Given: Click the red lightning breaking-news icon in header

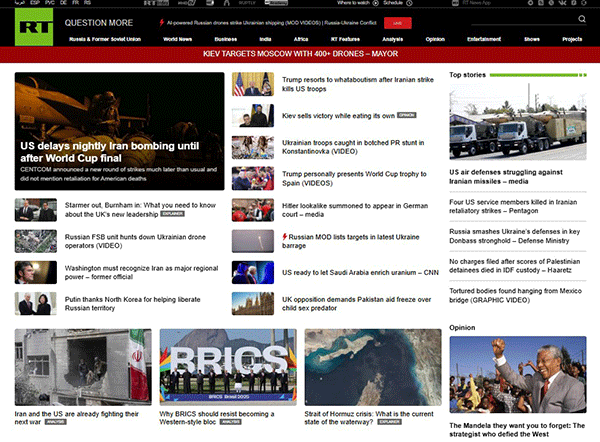Looking at the screenshot, I should (x=161, y=23).
